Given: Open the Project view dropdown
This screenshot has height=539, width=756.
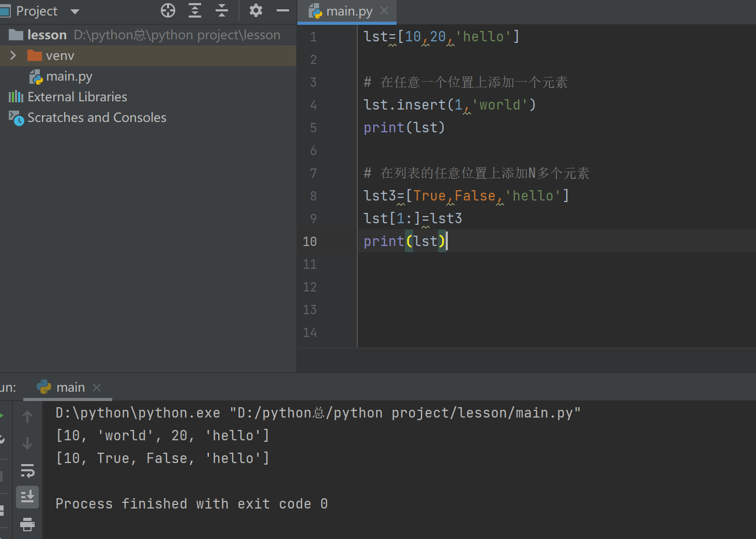Looking at the screenshot, I should (x=75, y=11).
